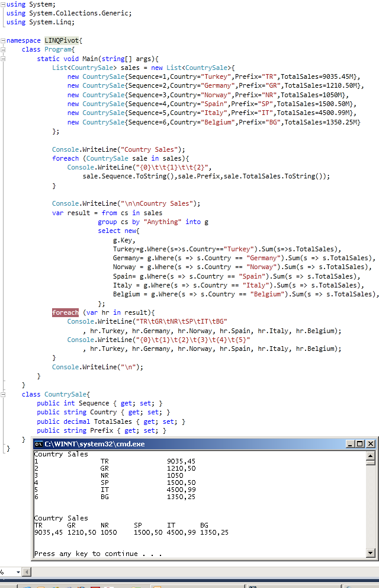The width and height of the screenshot is (379, 588).
Task: Close the cmd.exe console window
Action: click(x=371, y=444)
